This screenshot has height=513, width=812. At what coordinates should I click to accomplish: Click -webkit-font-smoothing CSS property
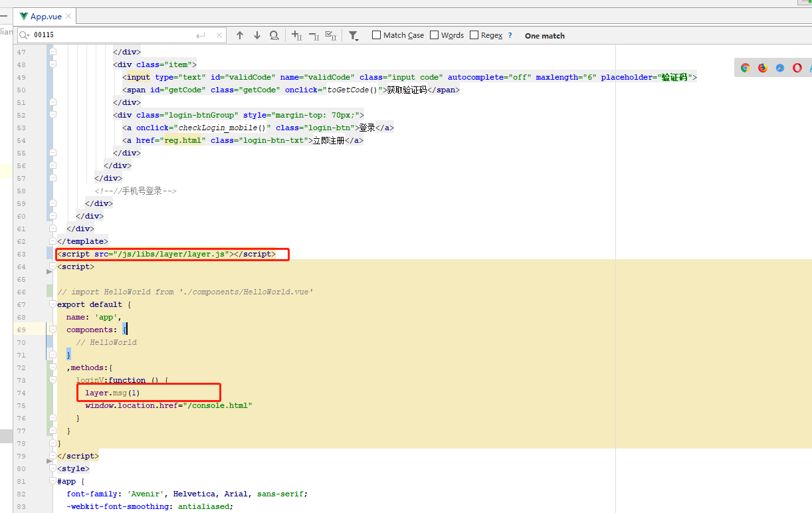click(117, 506)
